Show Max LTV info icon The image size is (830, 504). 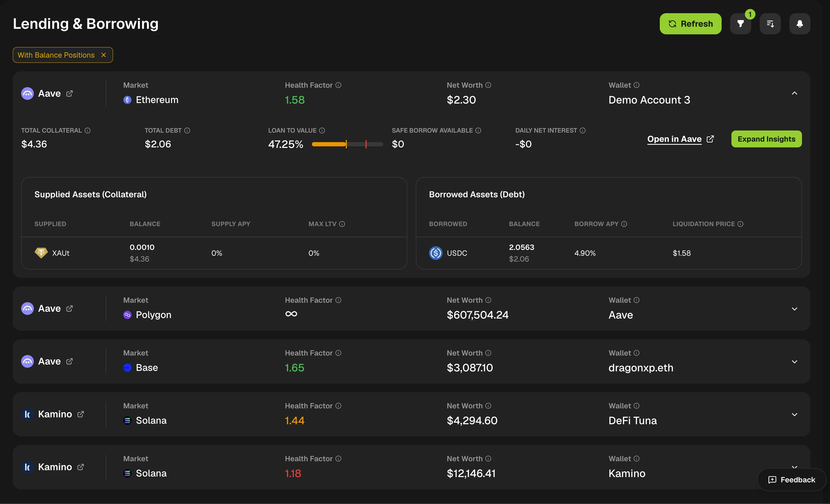coord(342,224)
